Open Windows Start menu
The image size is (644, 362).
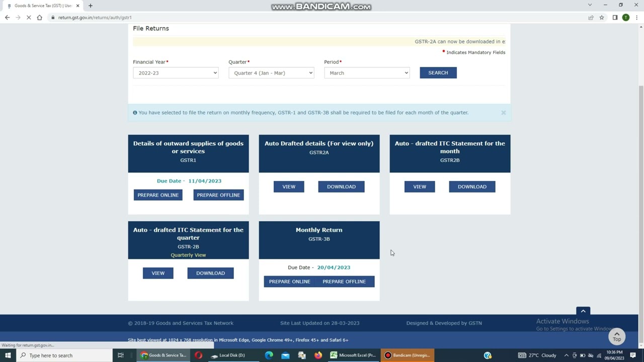pos(8,355)
